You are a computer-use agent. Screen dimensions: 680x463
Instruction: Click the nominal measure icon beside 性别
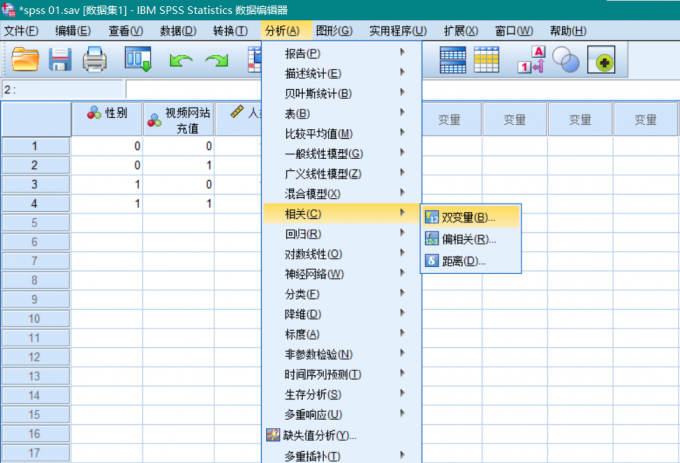point(94,113)
